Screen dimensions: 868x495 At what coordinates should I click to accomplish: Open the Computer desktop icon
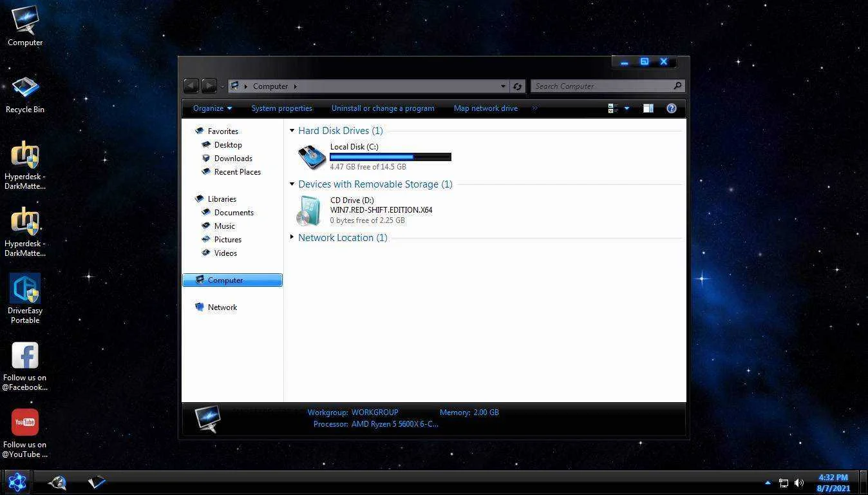[x=25, y=26]
